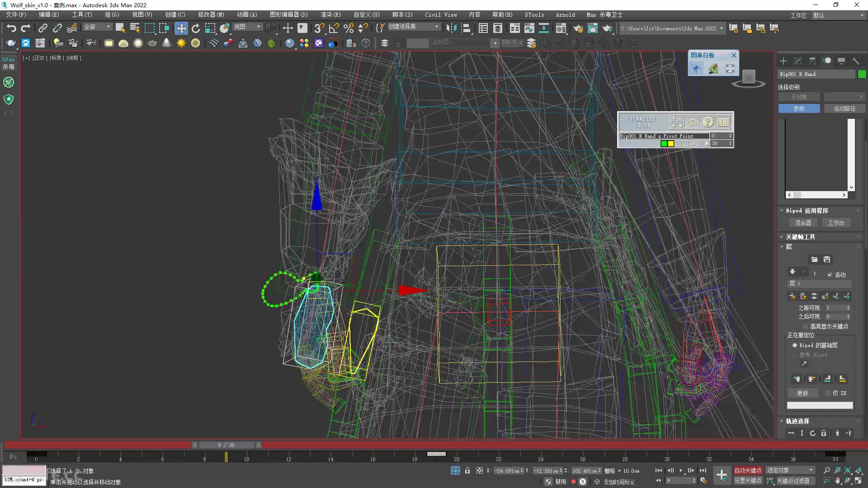Choose the Rectangular Selection Region tool
868x488 pixels.
click(149, 28)
